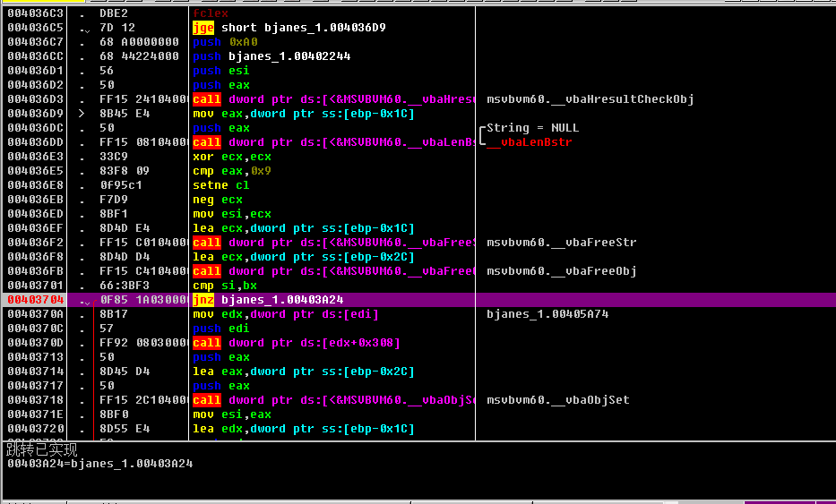The height and width of the screenshot is (504, 836).
Task: Select 'mov eax,dword ptr ss:[ebp-0x1C]' instruction
Action: [304, 114]
